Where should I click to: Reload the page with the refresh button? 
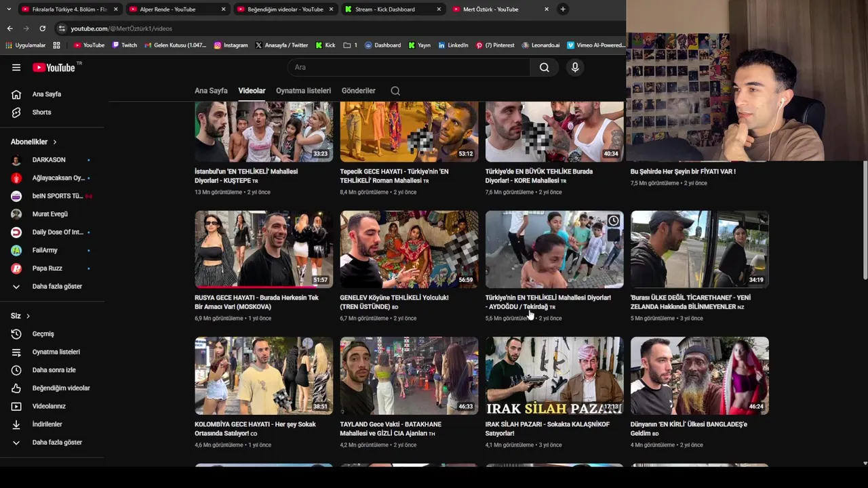42,28
